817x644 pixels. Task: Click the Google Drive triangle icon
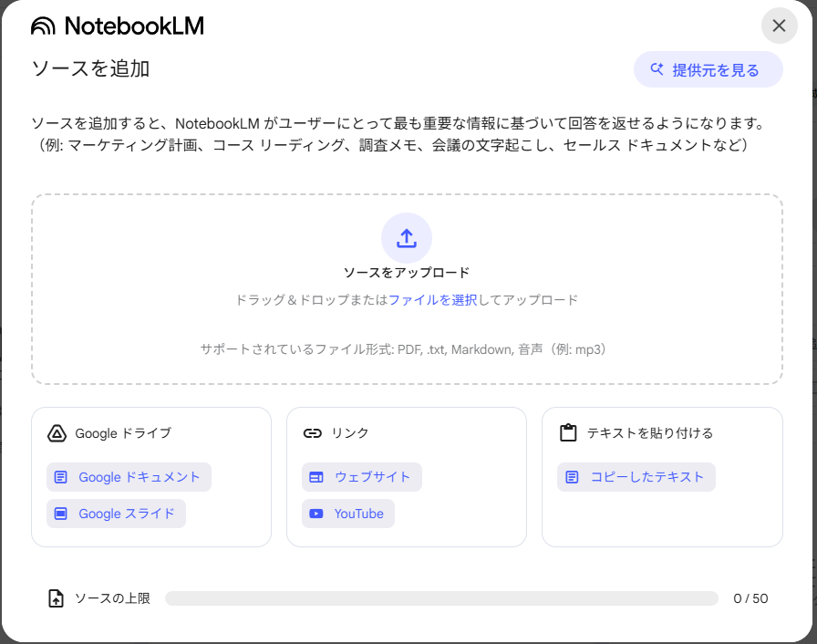[x=57, y=433]
